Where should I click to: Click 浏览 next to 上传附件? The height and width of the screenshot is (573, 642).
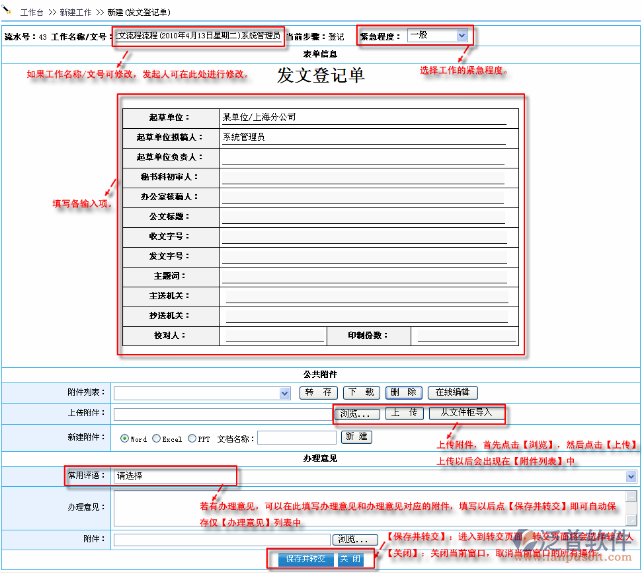[x=355, y=414]
